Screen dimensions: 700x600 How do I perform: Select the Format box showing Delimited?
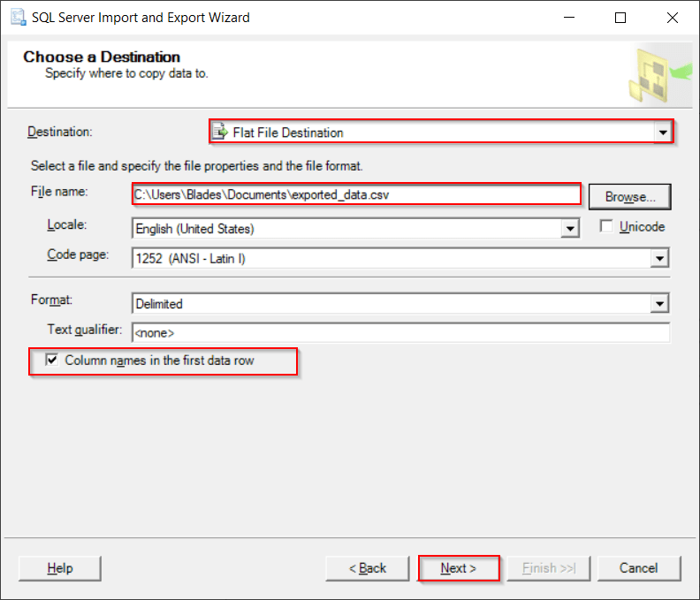click(x=400, y=304)
